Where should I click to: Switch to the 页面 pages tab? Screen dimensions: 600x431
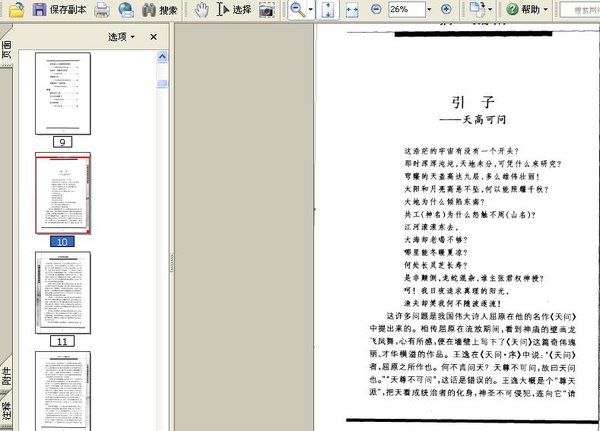pyautogui.click(x=6, y=49)
